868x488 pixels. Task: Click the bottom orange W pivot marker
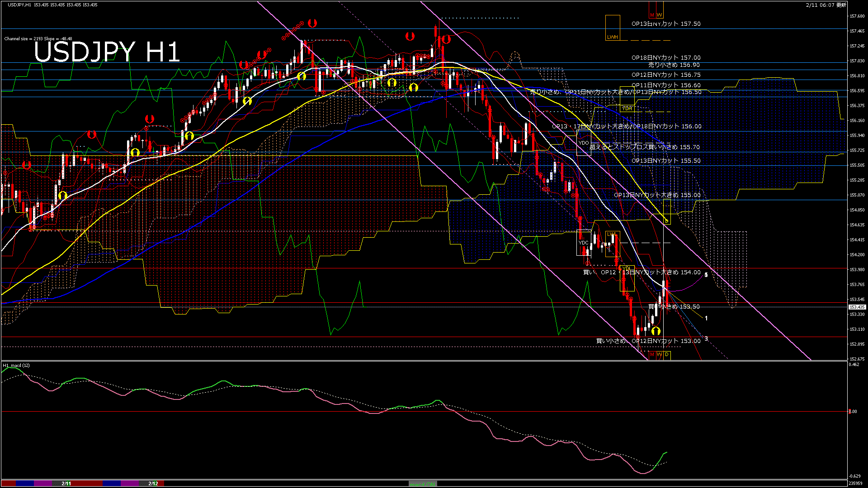659,355
